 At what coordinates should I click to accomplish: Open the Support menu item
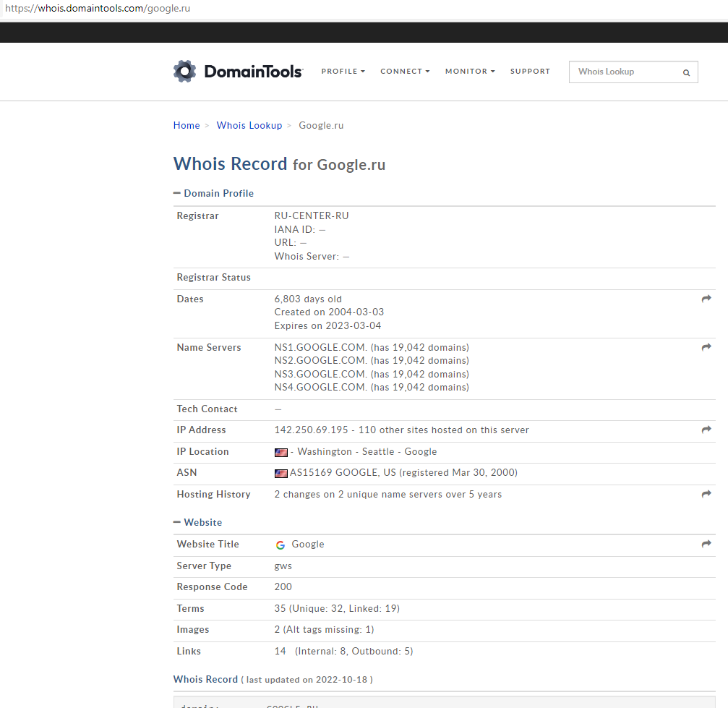[530, 72]
